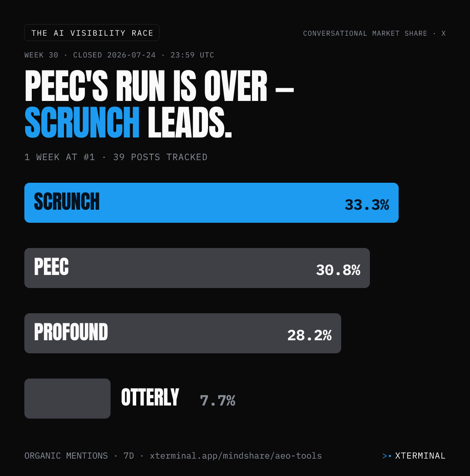Click the OTTERLY label
Screen dimensions: 470x476
150,397
